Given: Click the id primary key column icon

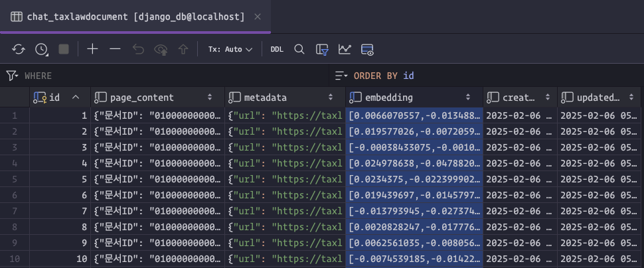Looking at the screenshot, I should [40, 98].
